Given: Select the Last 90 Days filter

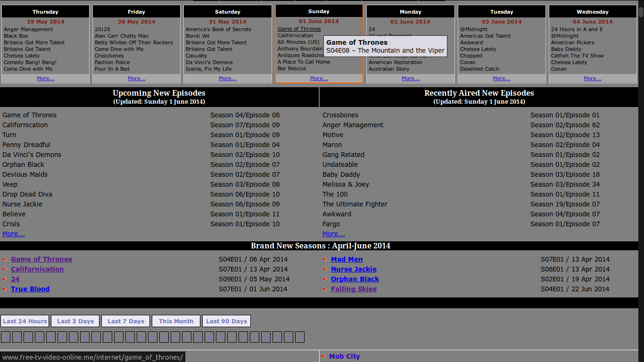Looking at the screenshot, I should 226,321.
